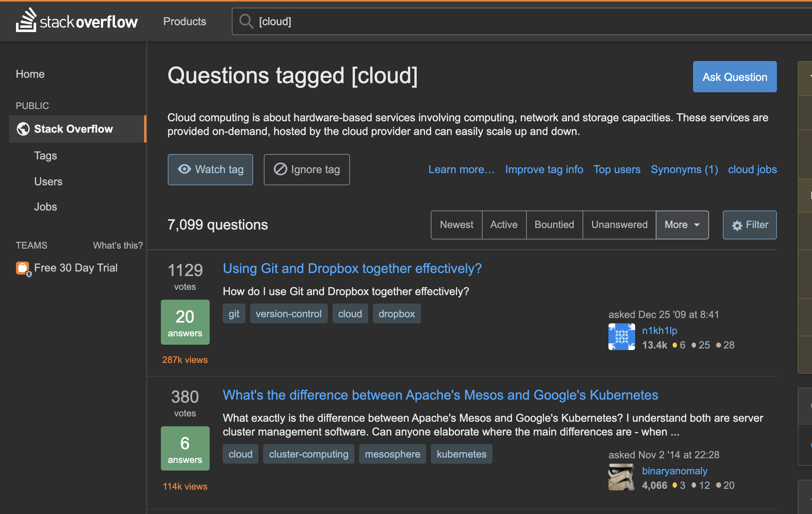Open n1kh1lp's profile avatar

tap(621, 337)
